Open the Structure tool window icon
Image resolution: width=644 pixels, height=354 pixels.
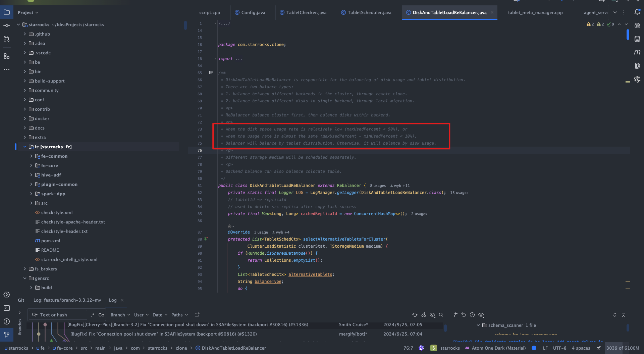coord(7,56)
